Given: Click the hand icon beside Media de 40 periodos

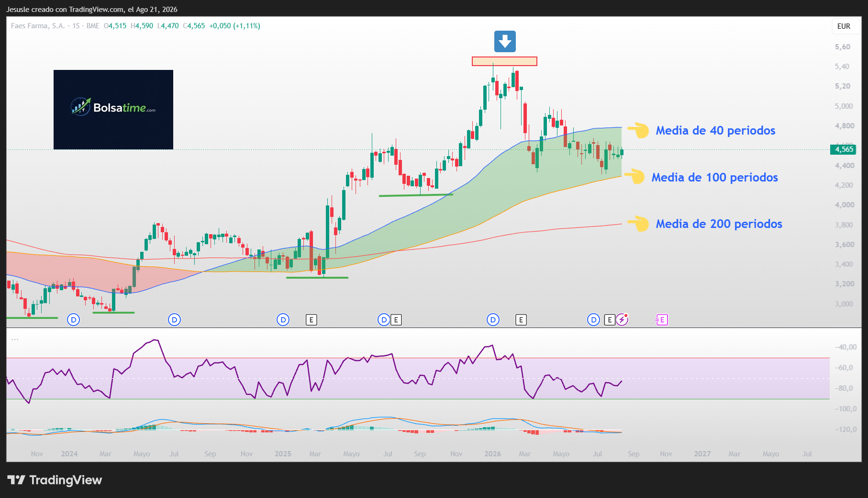Looking at the screenshot, I should [x=638, y=130].
